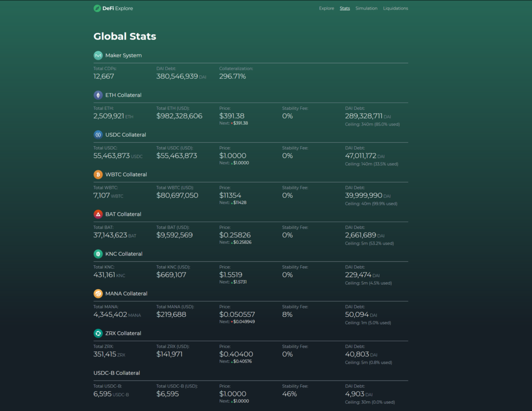Viewport: 532px width, 411px height.
Task: Click the ETH USD total $982,328,606
Action: pyautogui.click(x=180, y=116)
